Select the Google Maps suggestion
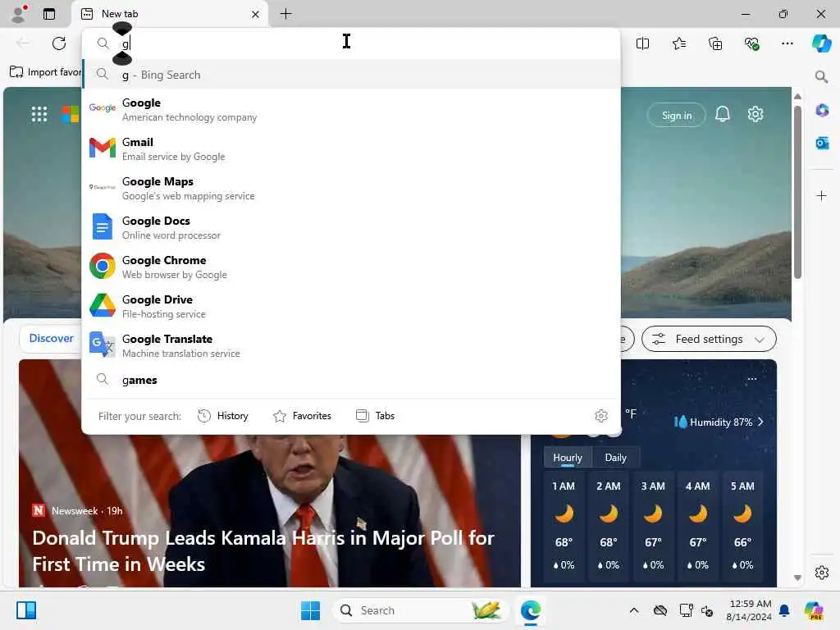840x630 pixels. pos(351,188)
